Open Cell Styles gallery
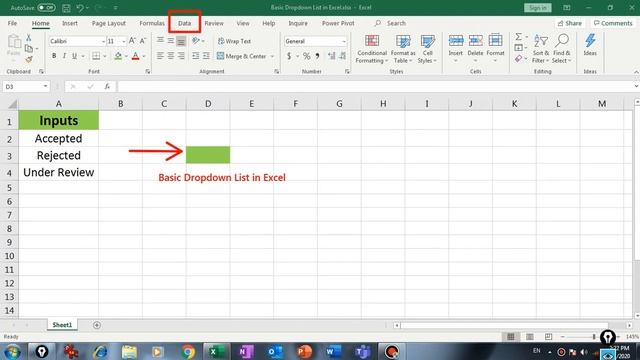 coord(427,49)
